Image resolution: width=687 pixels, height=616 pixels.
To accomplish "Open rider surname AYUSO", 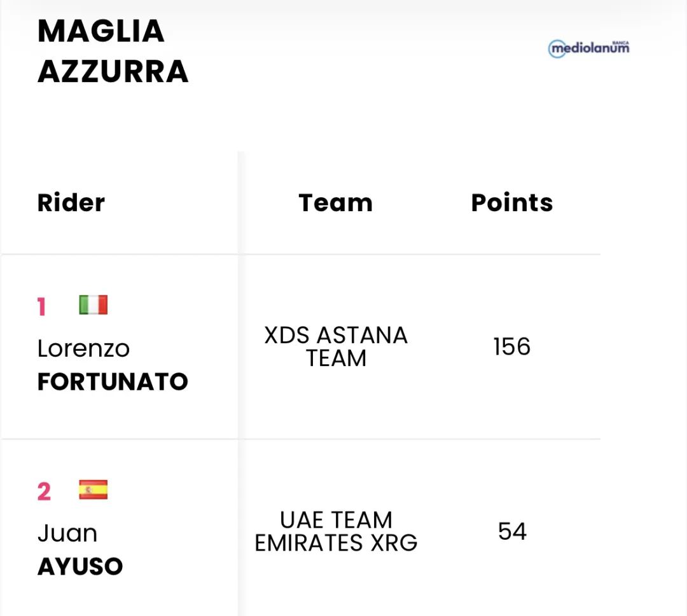I will point(80,566).
